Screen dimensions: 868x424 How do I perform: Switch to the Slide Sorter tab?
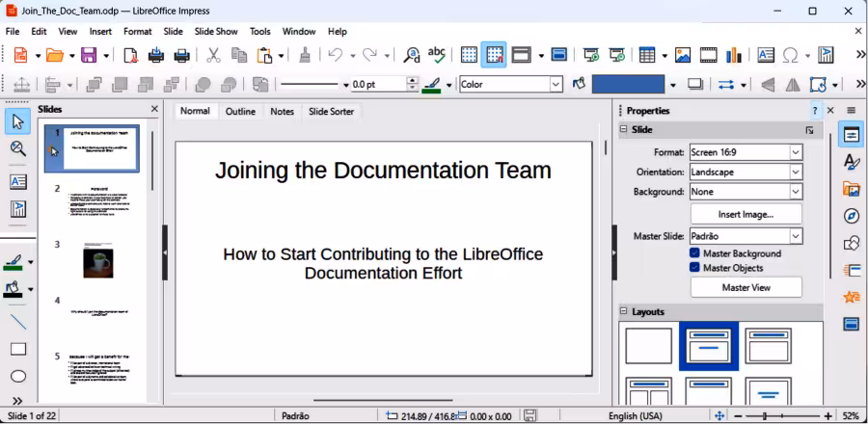(x=331, y=111)
